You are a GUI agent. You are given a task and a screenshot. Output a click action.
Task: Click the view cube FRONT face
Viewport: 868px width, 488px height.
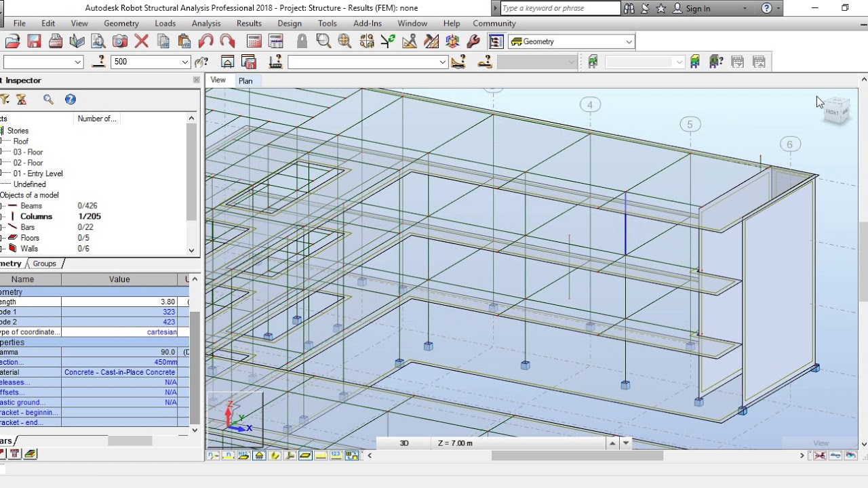832,112
